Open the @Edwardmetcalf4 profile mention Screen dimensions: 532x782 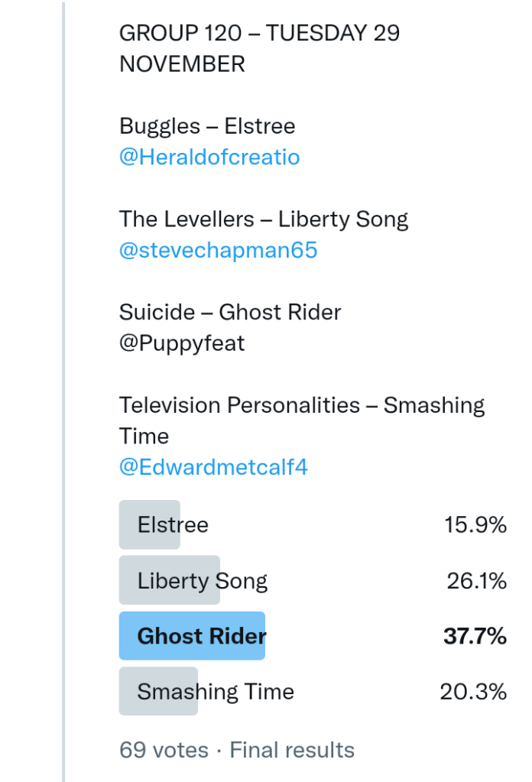click(x=213, y=467)
